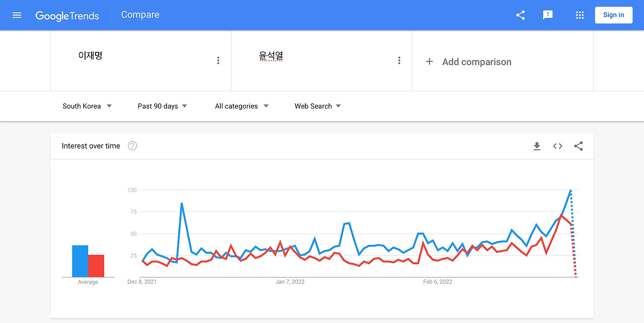The width and height of the screenshot is (644, 323).
Task: Edit the 이재명 search term
Action: (91, 56)
